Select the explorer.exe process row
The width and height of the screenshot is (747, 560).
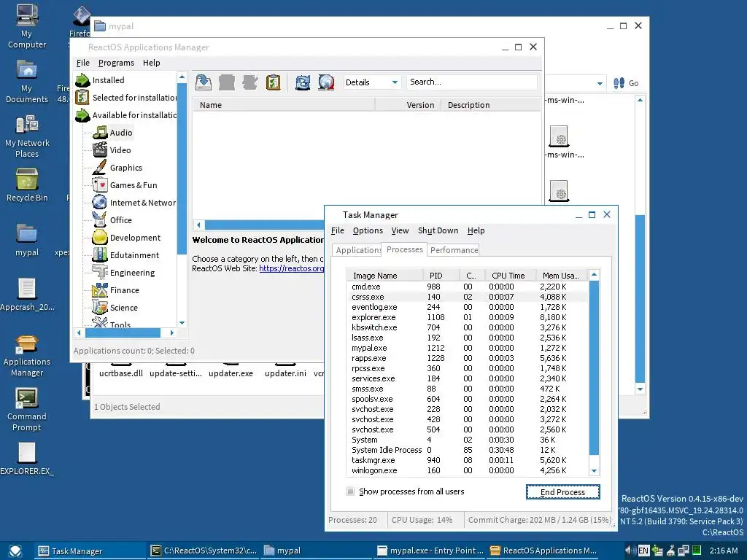[x=467, y=317]
